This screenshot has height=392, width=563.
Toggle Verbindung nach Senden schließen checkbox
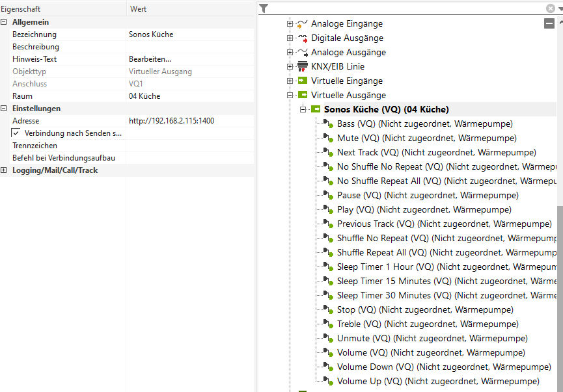pos(16,133)
